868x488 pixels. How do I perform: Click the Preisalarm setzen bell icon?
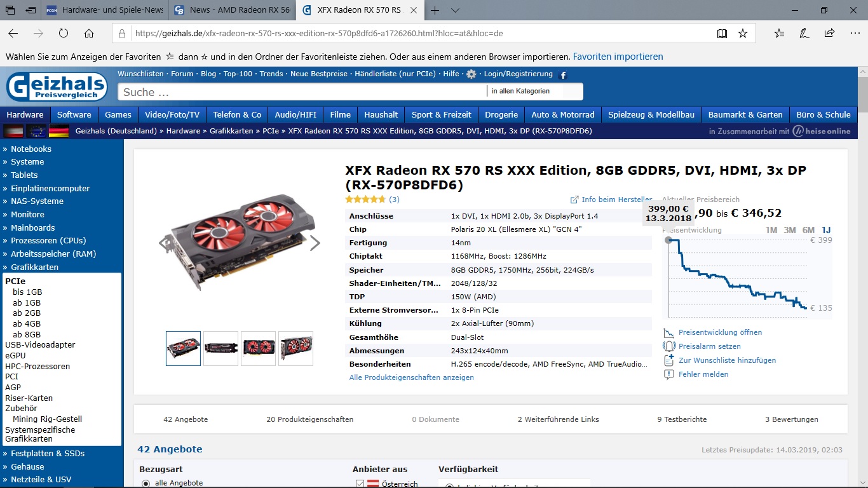tap(668, 346)
